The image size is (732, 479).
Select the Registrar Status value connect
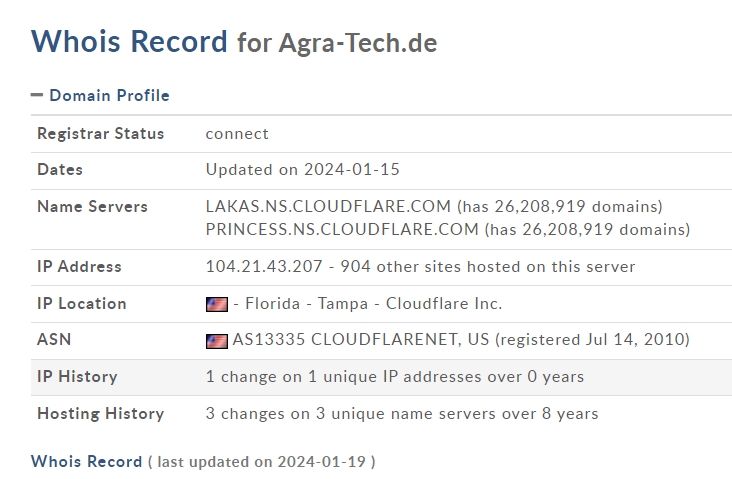tap(237, 134)
